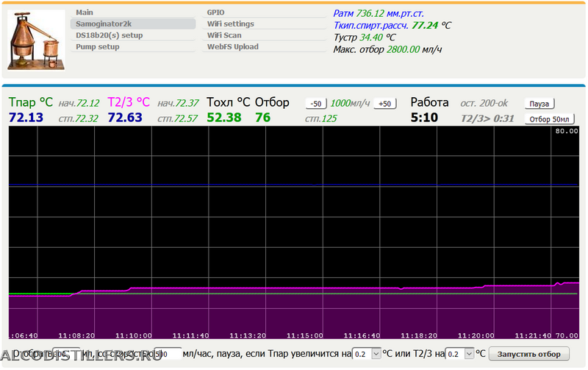
Task: Focus the speed input field showing 500
Action: click(x=168, y=354)
